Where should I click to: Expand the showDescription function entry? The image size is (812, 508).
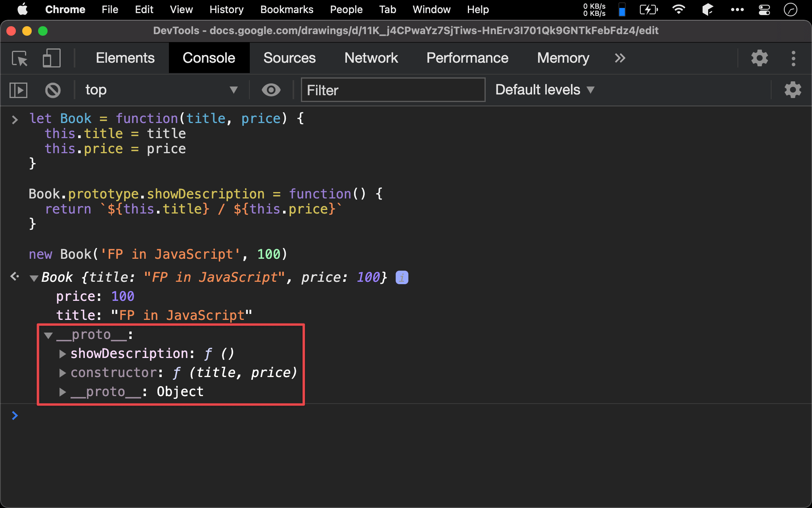click(62, 354)
